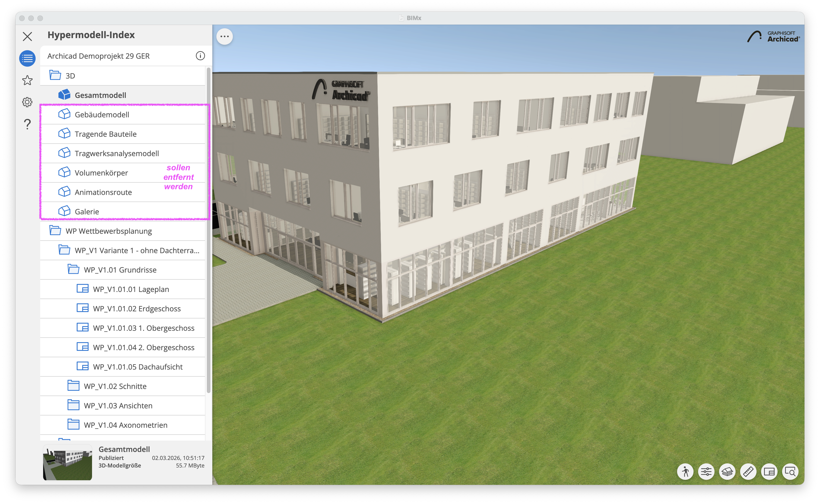Open WP_V1.01.01 Lageplan layout
820x504 pixels.
(x=123, y=289)
